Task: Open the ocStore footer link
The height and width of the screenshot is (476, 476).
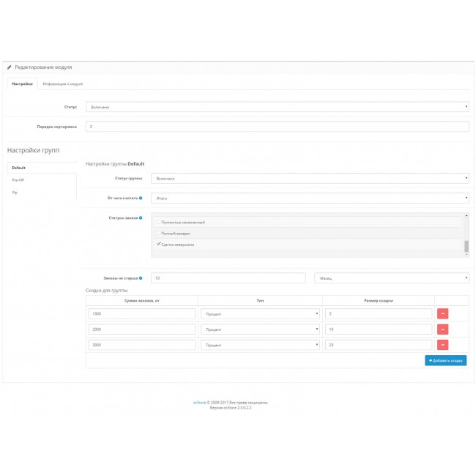Action: 198,402
